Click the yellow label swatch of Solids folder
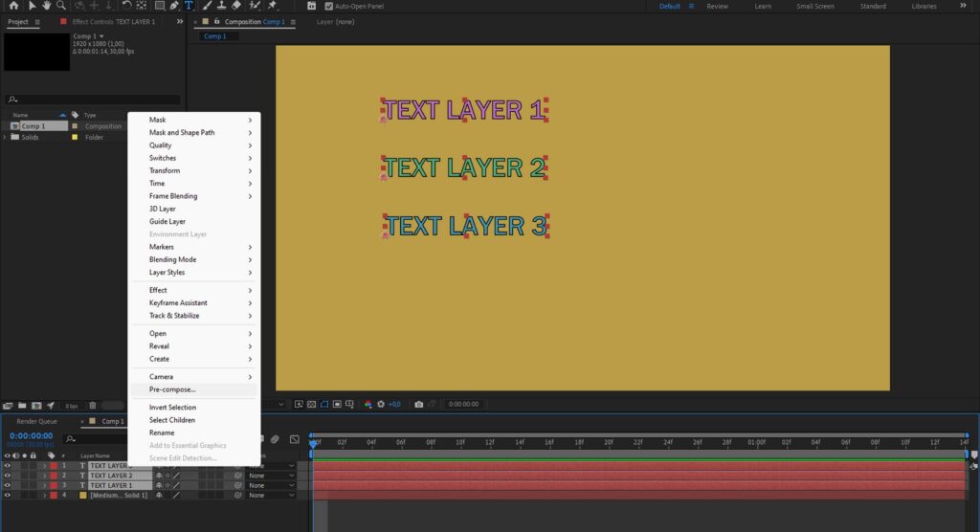This screenshot has width=980, height=532. point(75,138)
